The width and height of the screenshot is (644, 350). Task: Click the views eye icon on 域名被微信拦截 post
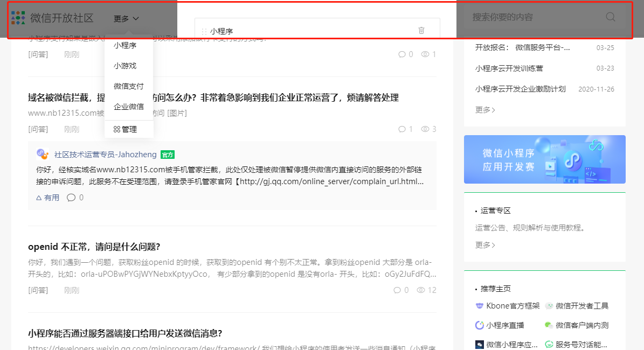[x=425, y=129]
